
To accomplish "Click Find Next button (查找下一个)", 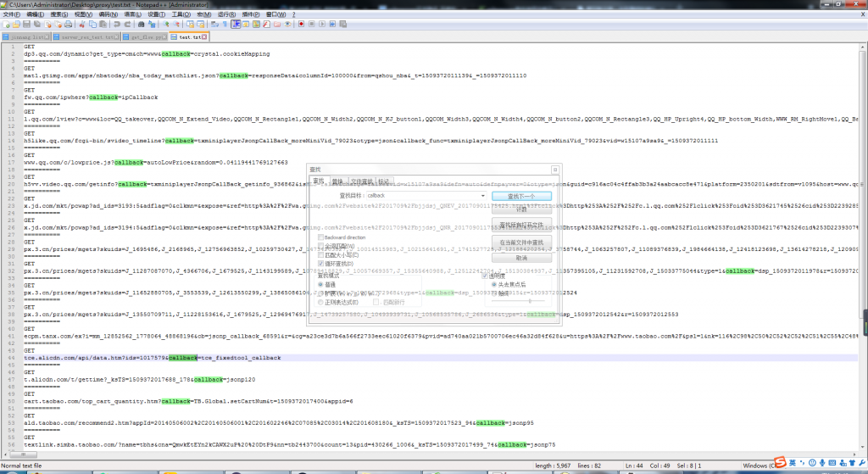I will coord(521,196).
